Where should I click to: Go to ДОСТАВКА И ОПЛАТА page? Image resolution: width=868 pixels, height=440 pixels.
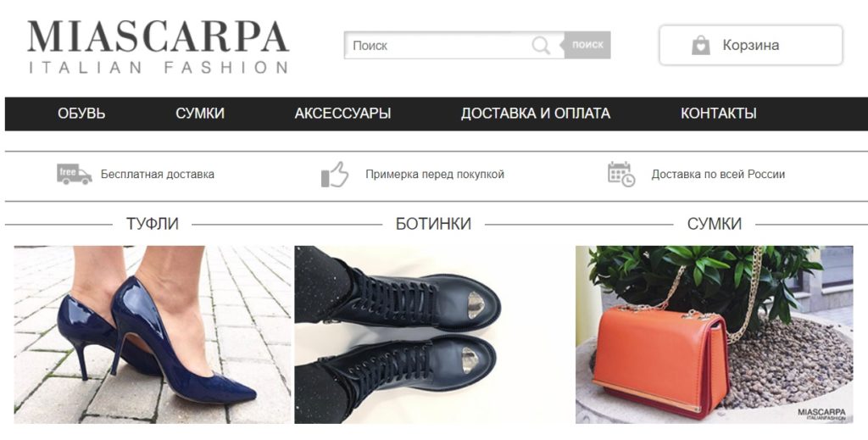click(x=536, y=114)
